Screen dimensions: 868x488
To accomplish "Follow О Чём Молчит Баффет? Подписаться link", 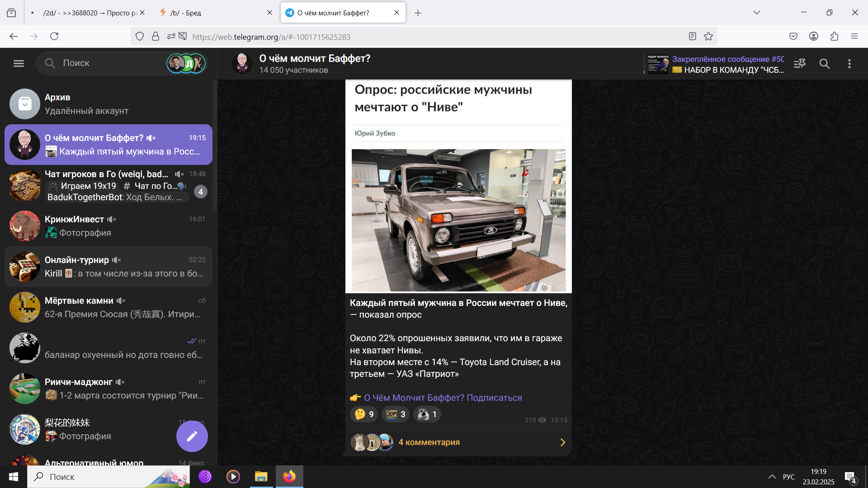I will (443, 398).
